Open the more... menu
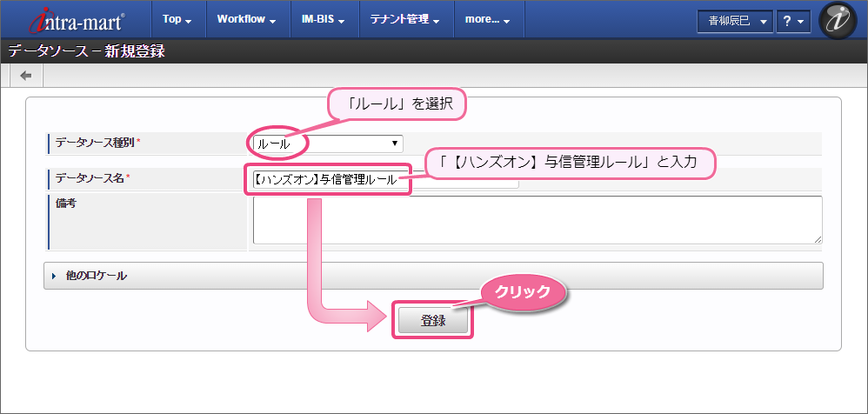 pos(487,19)
